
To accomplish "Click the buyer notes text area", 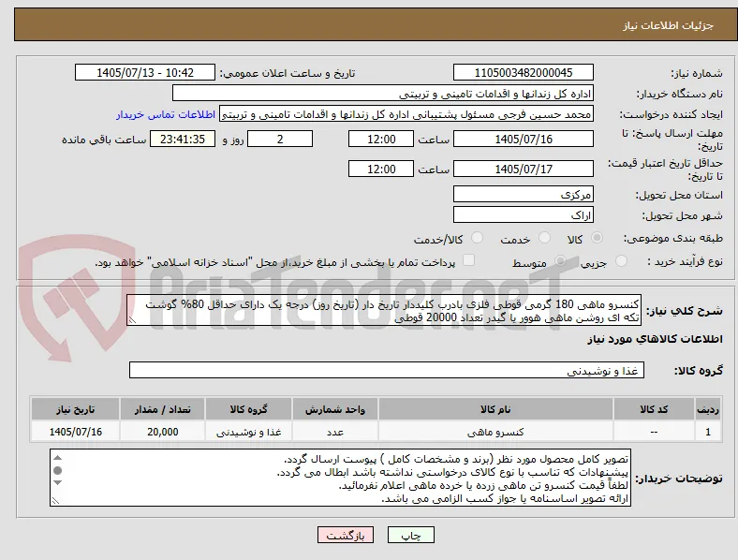I will (340, 478).
